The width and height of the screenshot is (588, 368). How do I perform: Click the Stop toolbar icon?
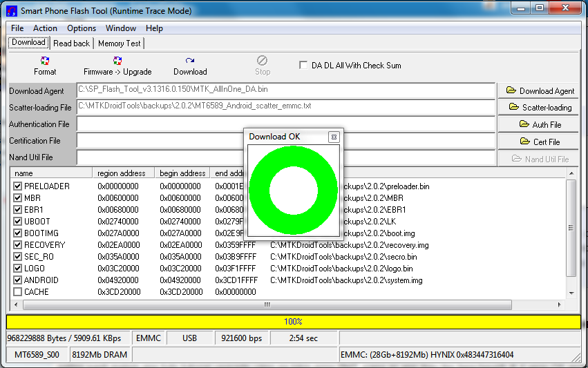(x=262, y=60)
